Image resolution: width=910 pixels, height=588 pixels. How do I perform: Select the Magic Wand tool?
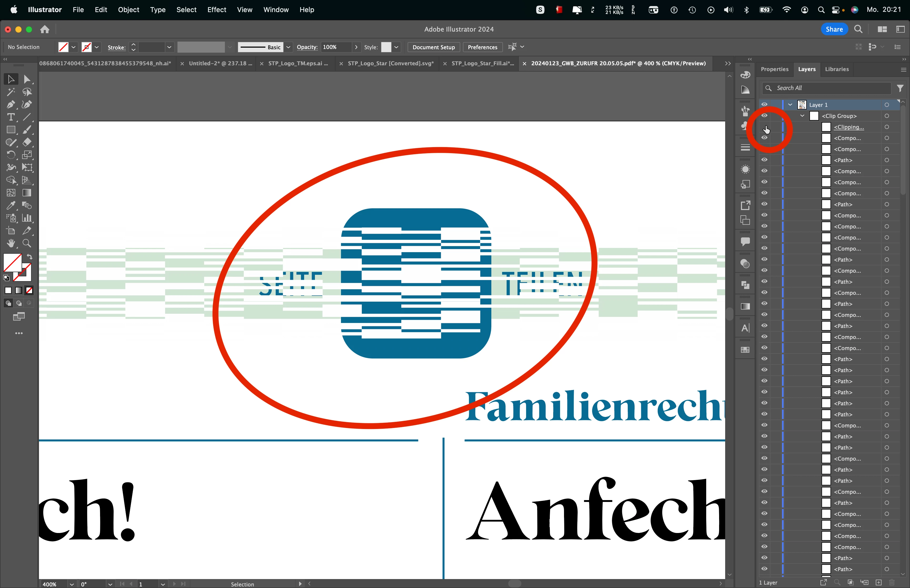[11, 92]
